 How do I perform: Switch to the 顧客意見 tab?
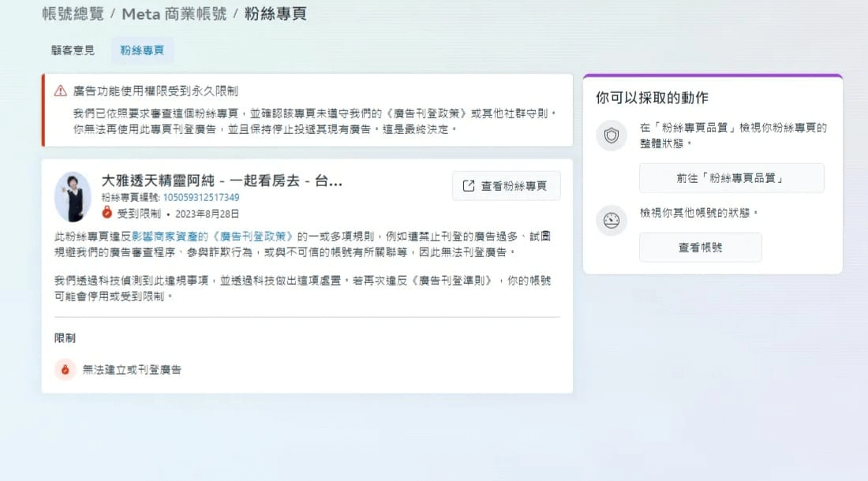pos(73,50)
